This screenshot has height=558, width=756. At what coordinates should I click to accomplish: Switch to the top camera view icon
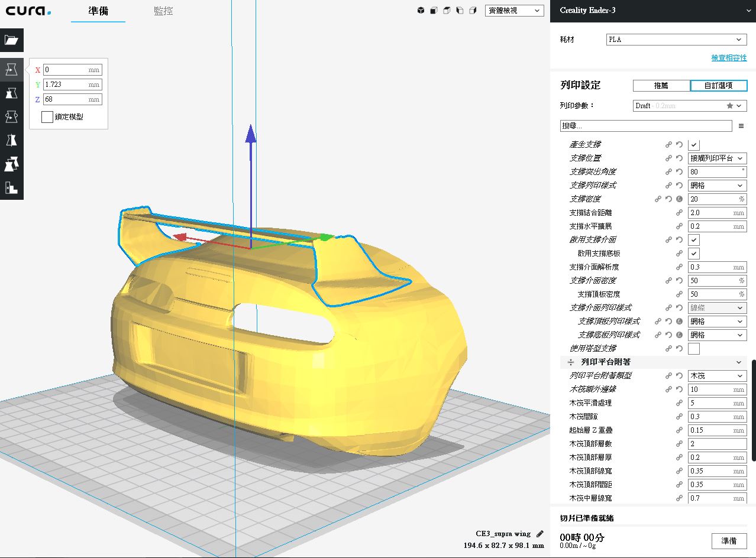[x=447, y=11]
